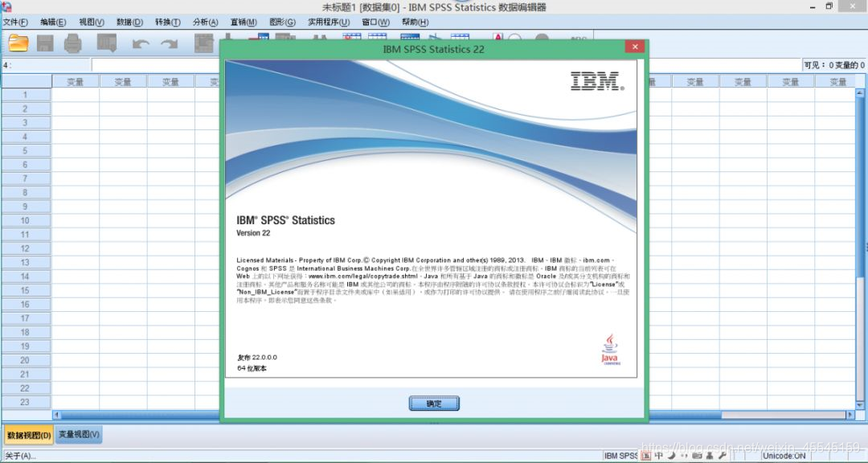Select row header 13
Image resolution: width=868 pixels, height=463 pixels.
[26, 263]
